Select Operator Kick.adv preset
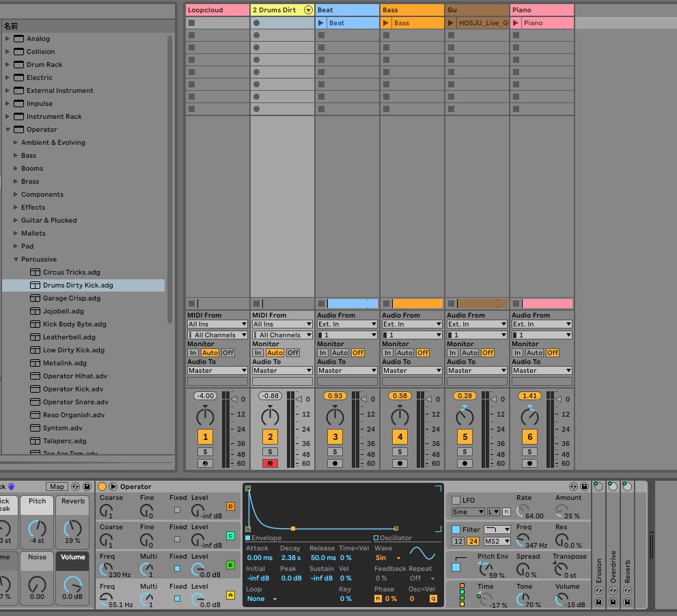677x616 pixels. tap(73, 389)
